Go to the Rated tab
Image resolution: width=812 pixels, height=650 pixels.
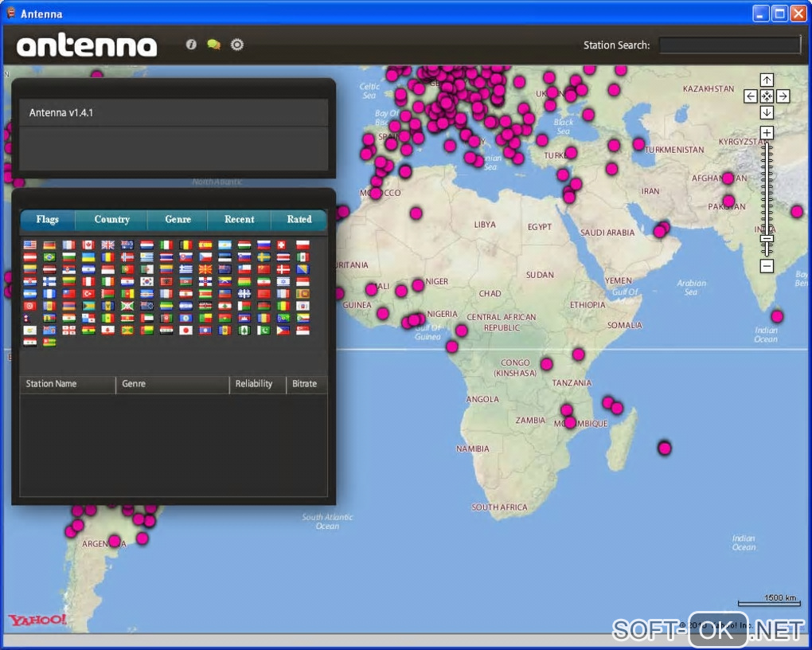click(299, 220)
